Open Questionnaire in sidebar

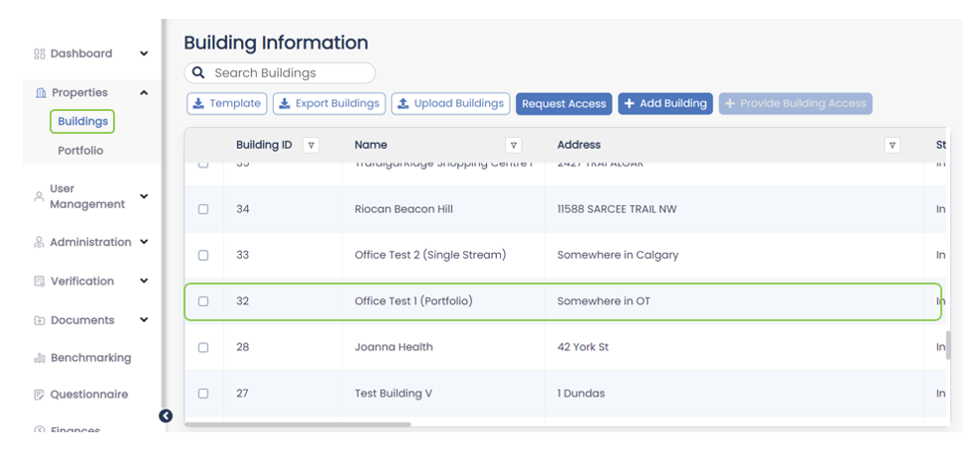click(x=88, y=395)
